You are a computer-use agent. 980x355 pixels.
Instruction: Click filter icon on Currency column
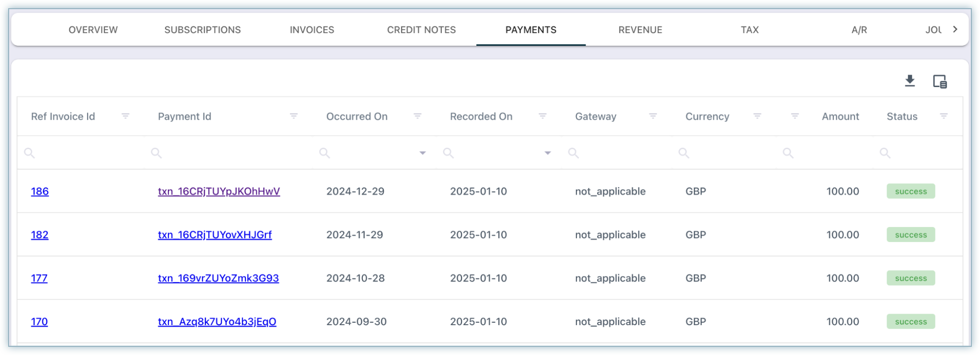[x=757, y=116]
